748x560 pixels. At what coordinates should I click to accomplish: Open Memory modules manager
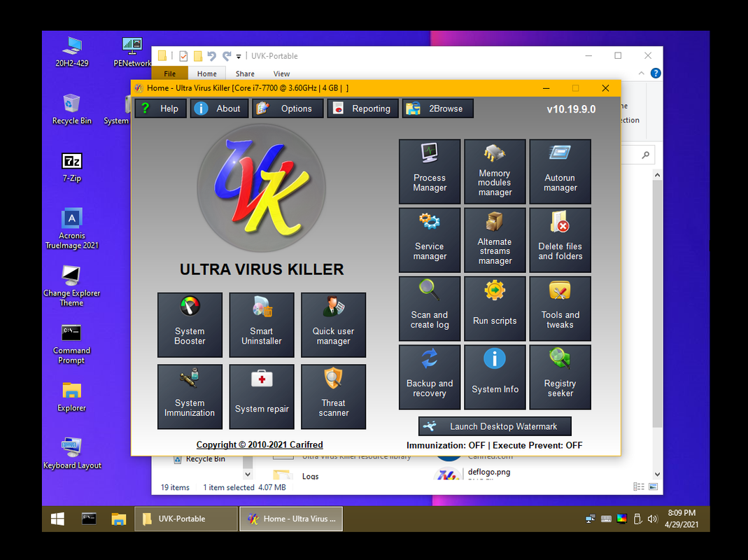(x=495, y=171)
